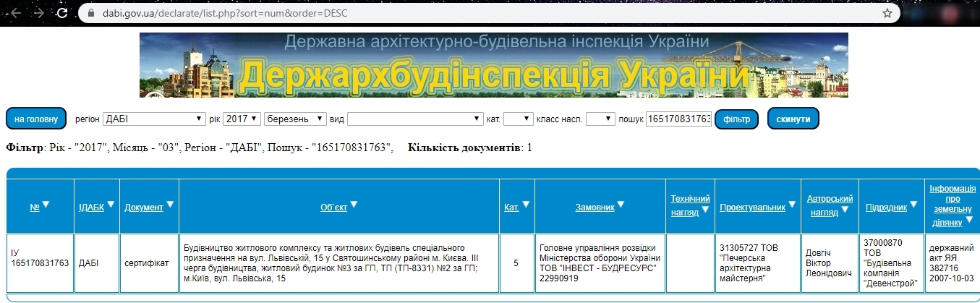The height and width of the screenshot is (303, 980).
Task: Open the кат. category dropdown
Action: [518, 119]
